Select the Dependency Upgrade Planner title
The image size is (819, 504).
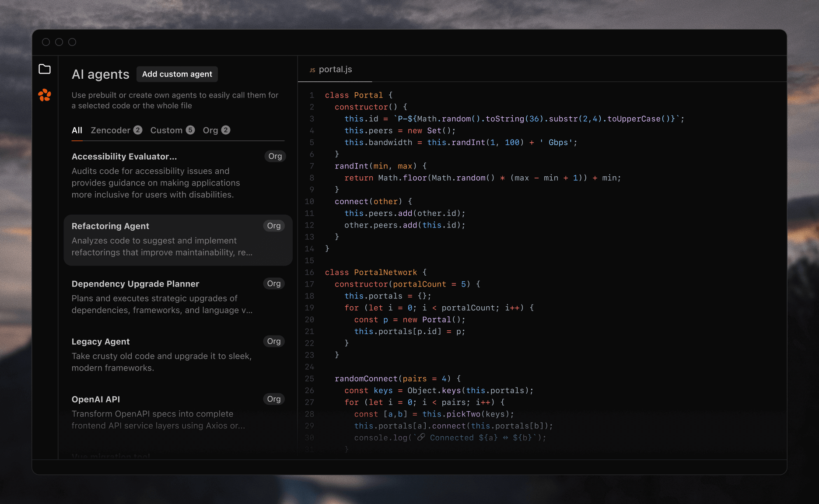[135, 284]
